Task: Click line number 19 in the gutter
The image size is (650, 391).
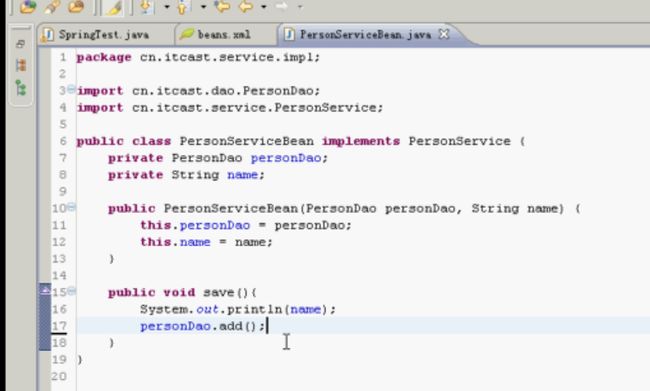Action: [59, 359]
